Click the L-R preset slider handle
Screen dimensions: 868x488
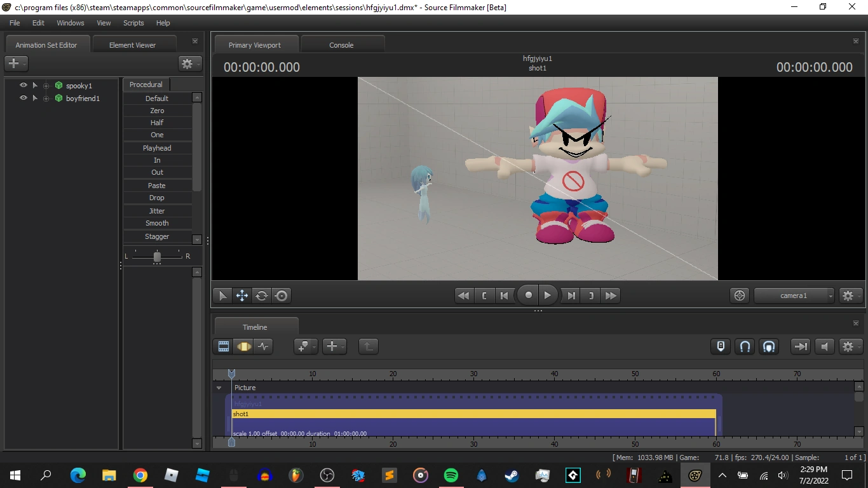tap(157, 256)
